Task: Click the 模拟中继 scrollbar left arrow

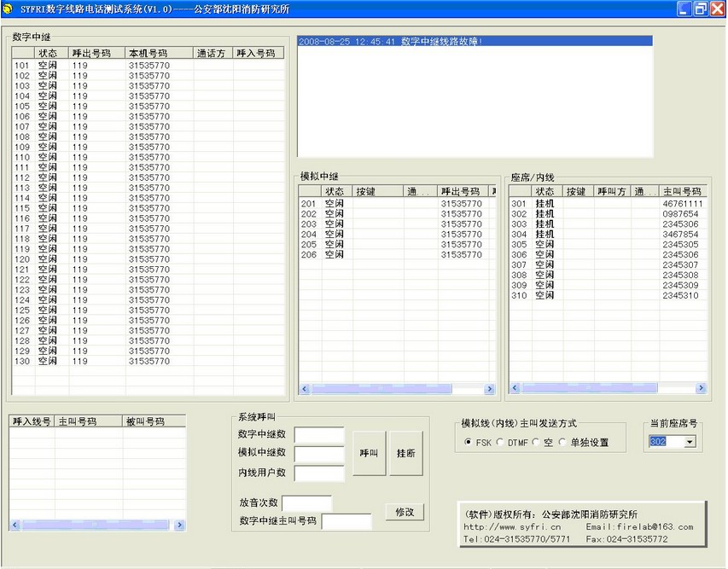Action: 305,389
